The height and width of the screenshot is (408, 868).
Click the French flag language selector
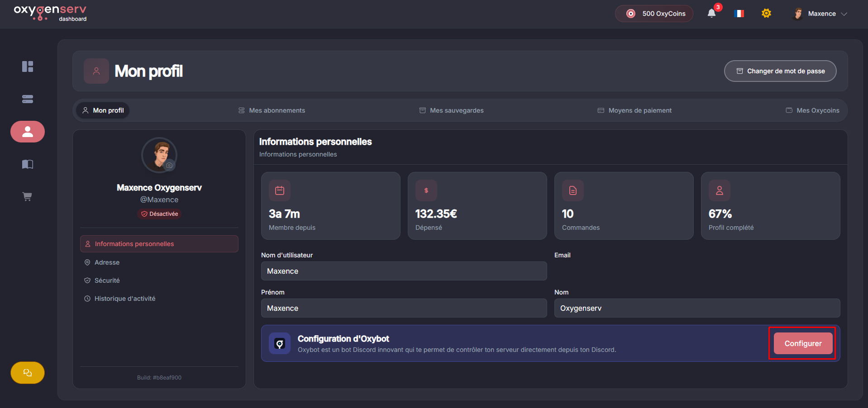coord(739,14)
